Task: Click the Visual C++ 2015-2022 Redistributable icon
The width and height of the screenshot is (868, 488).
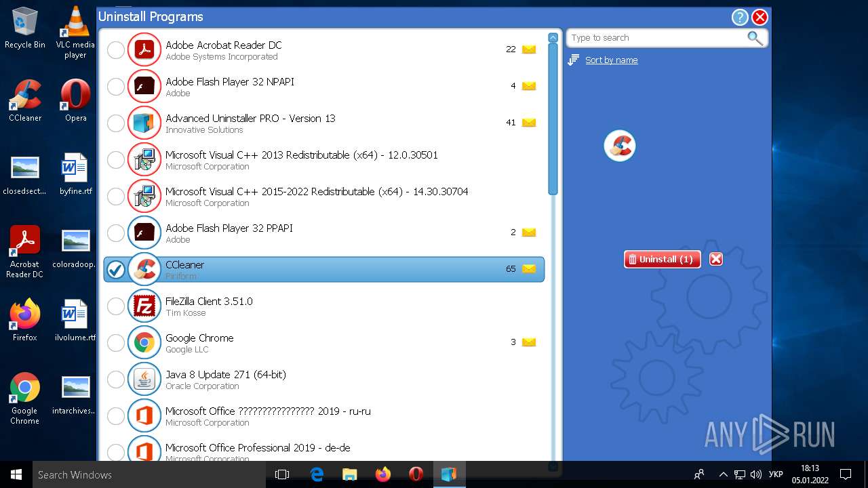Action: [144, 196]
